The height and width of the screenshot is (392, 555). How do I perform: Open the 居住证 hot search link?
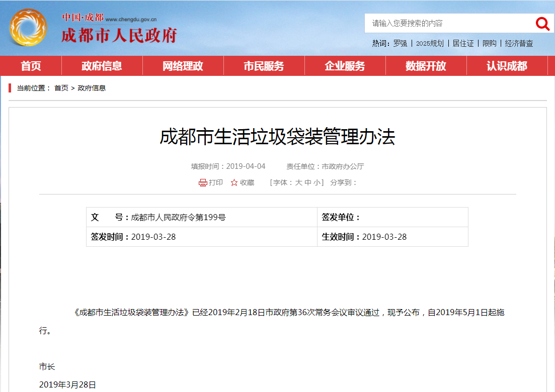click(x=463, y=44)
